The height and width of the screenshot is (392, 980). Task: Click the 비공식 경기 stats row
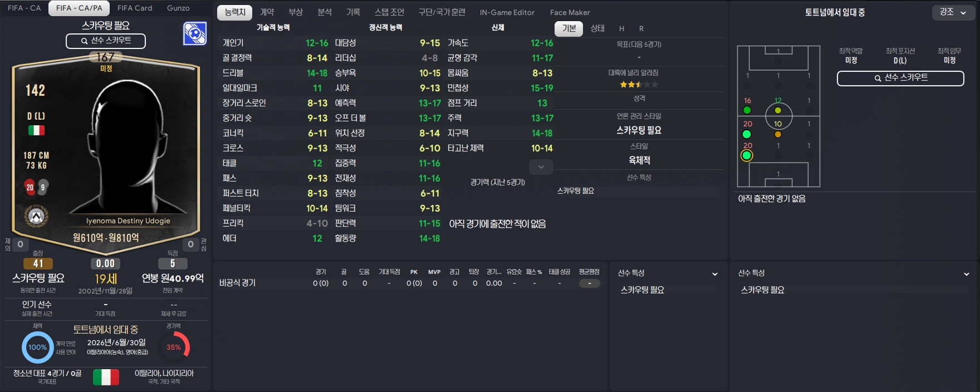410,283
